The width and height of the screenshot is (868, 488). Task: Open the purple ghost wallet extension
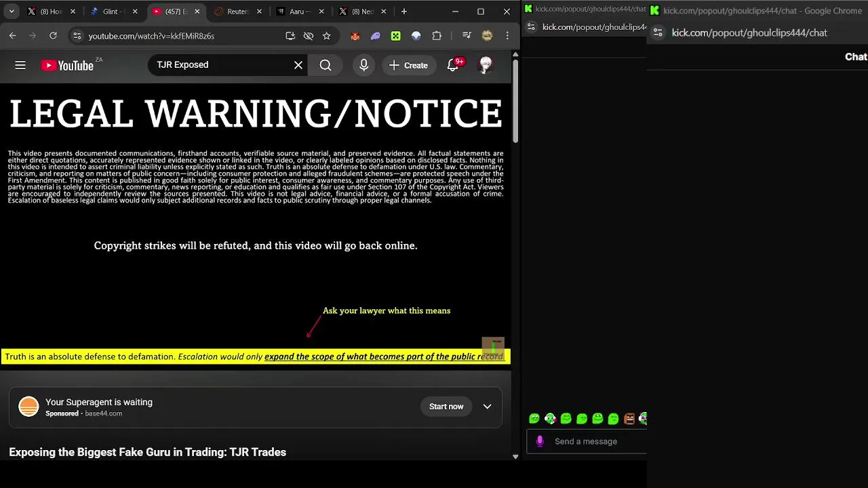coord(375,36)
